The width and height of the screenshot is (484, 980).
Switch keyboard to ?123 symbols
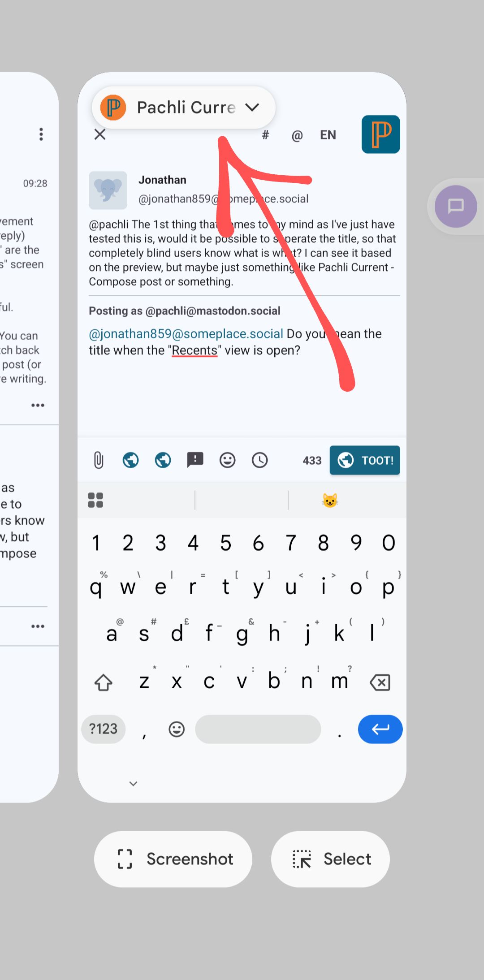coord(104,729)
